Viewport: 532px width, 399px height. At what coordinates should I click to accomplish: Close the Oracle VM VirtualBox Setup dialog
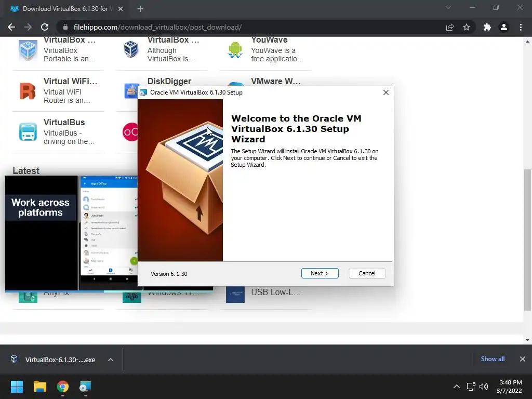386,92
